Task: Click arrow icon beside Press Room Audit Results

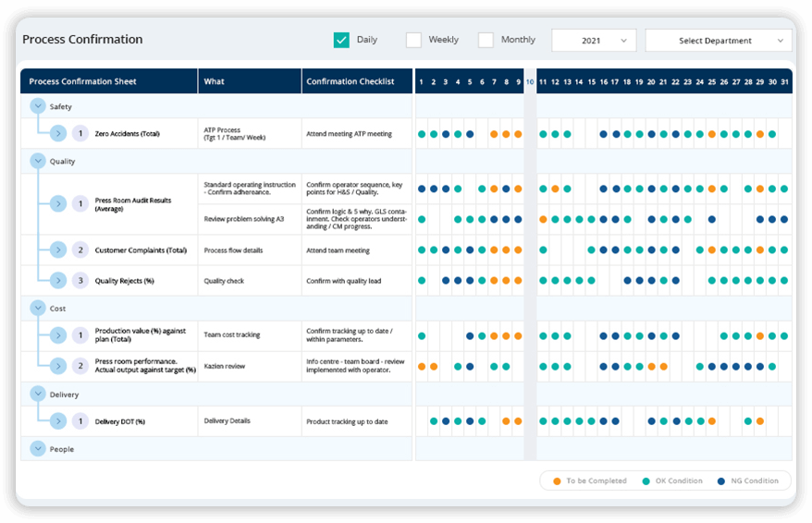Action: pos(58,203)
